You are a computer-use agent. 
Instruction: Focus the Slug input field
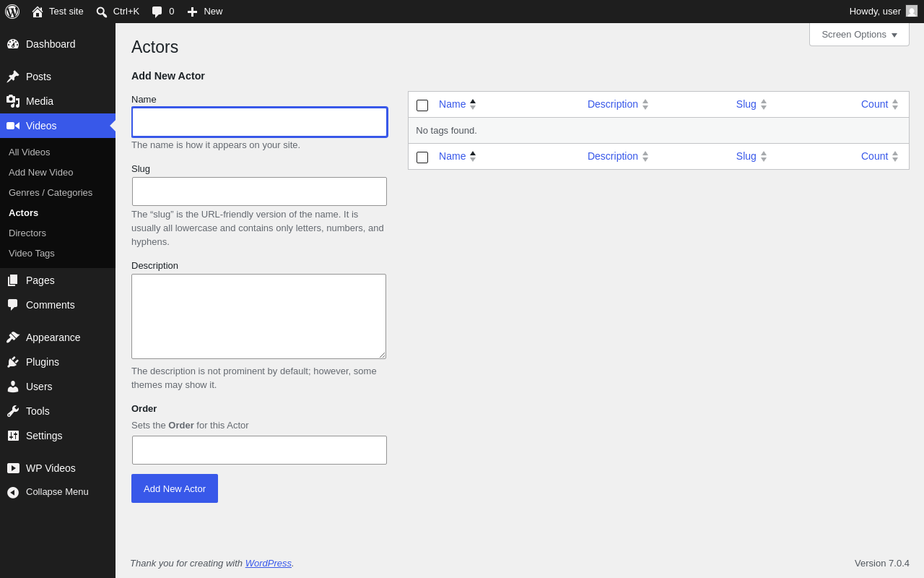click(260, 191)
